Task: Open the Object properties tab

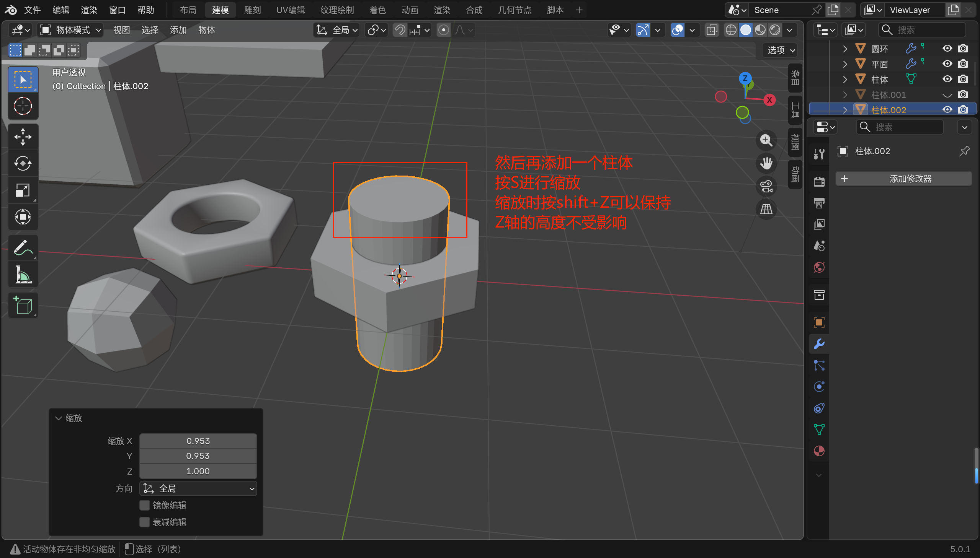Action: [x=819, y=322]
